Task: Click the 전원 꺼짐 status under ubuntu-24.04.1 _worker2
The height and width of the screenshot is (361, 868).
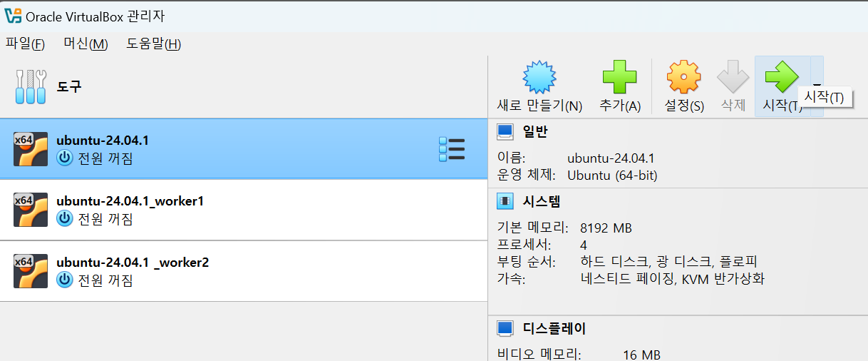Action: point(105,280)
